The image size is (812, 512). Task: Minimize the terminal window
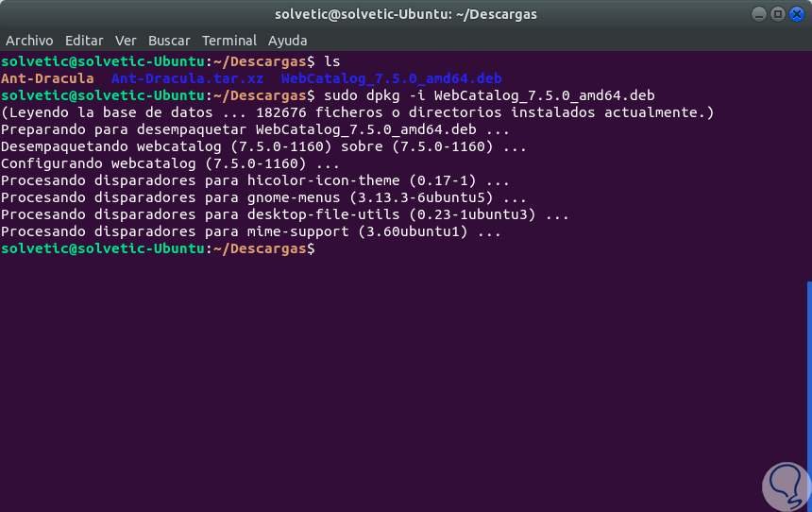(759, 14)
